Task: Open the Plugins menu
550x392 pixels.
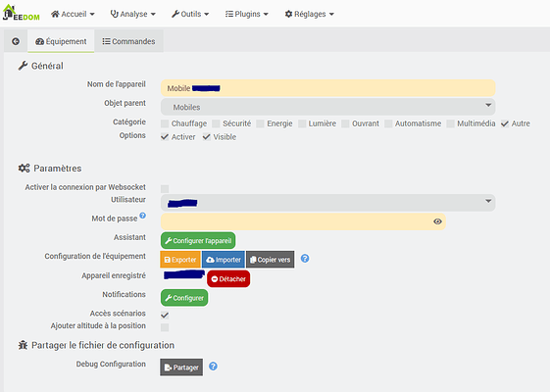Action: tap(247, 14)
